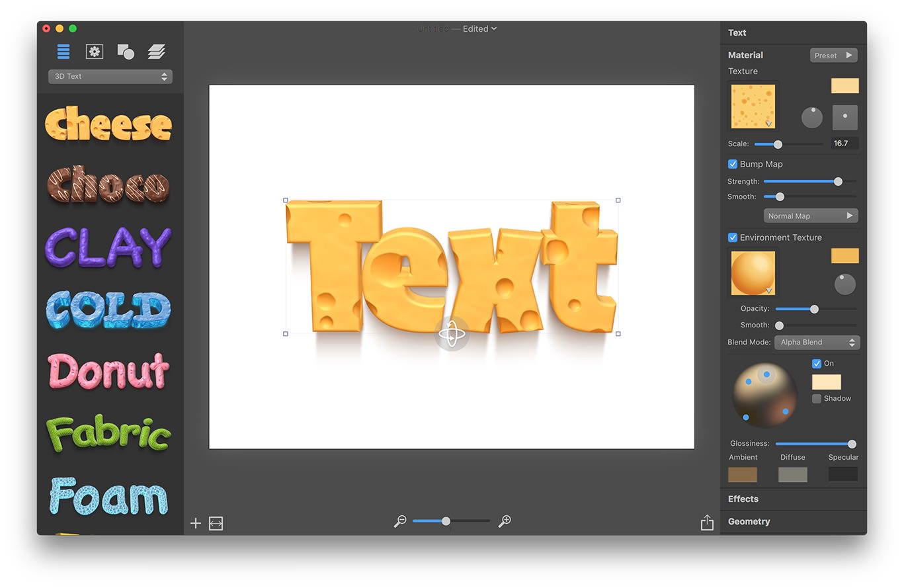Click the environment rotation knob
This screenshot has width=904, height=588.
pos(845,284)
